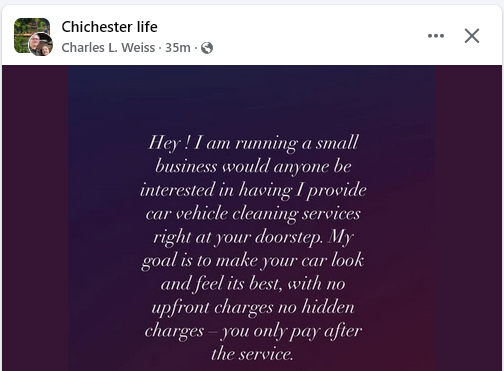Click the "Hey ! I am running" line
504x371 pixels.
253,143
